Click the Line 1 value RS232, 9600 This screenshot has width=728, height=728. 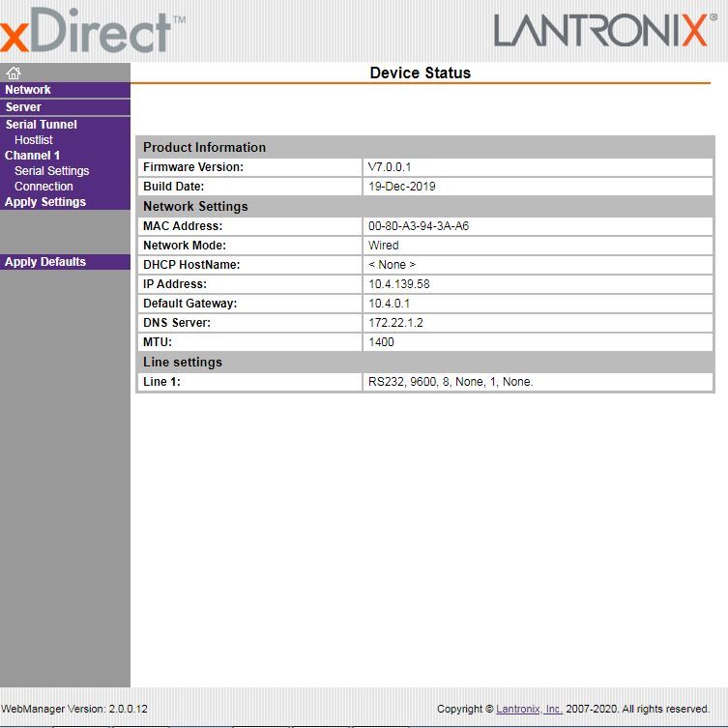[451, 382]
